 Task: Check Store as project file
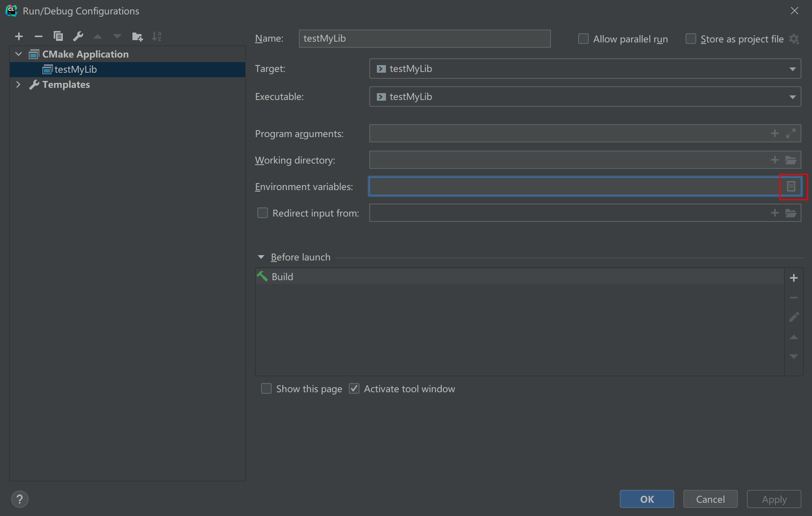point(691,39)
